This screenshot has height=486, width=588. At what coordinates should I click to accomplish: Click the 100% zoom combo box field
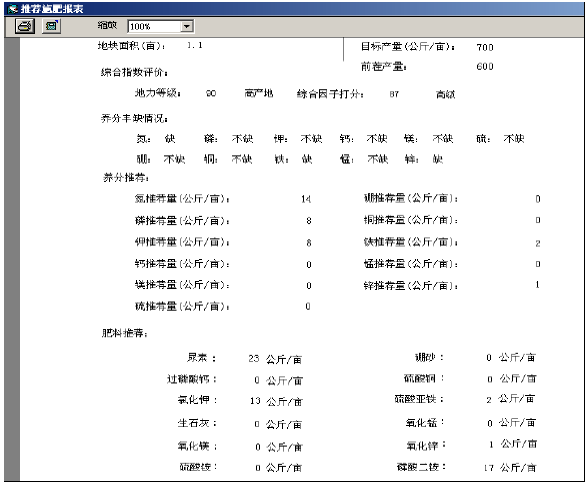[160, 26]
